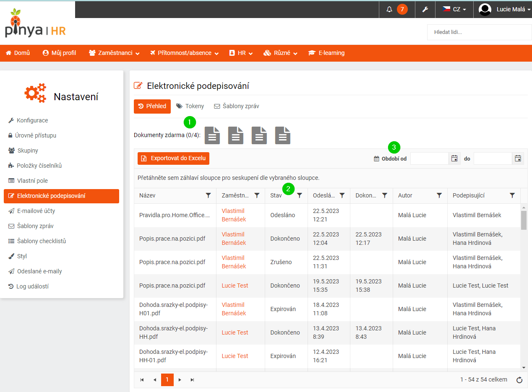532x392 pixels.
Task: Go to first page of the table
Action: click(142, 380)
